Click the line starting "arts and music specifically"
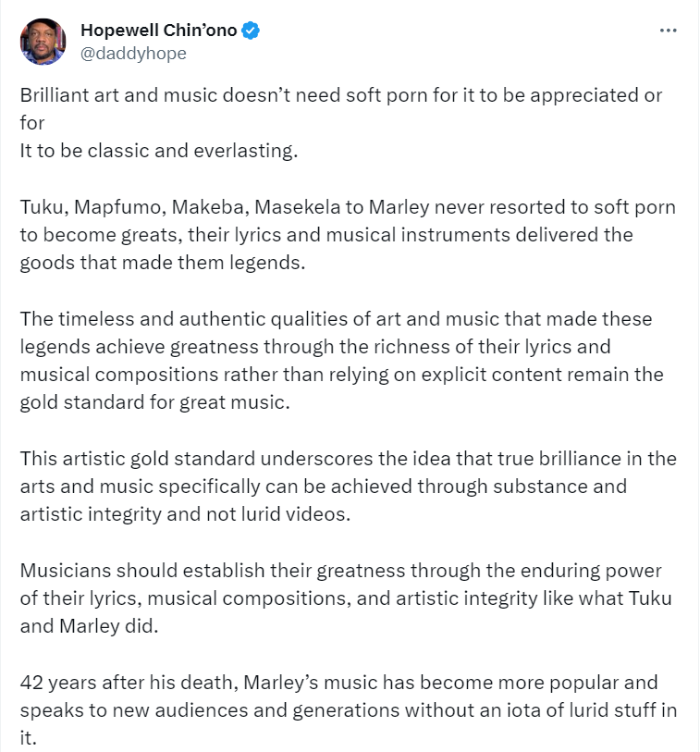Image resolution: width=700 pixels, height=752 pixels. click(323, 487)
